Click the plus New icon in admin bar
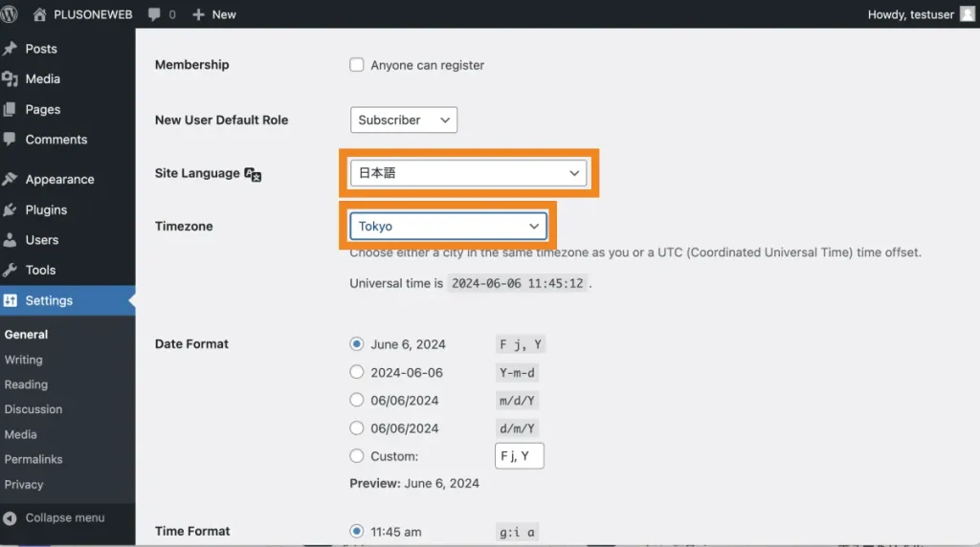This screenshot has height=547, width=980. [x=198, y=14]
